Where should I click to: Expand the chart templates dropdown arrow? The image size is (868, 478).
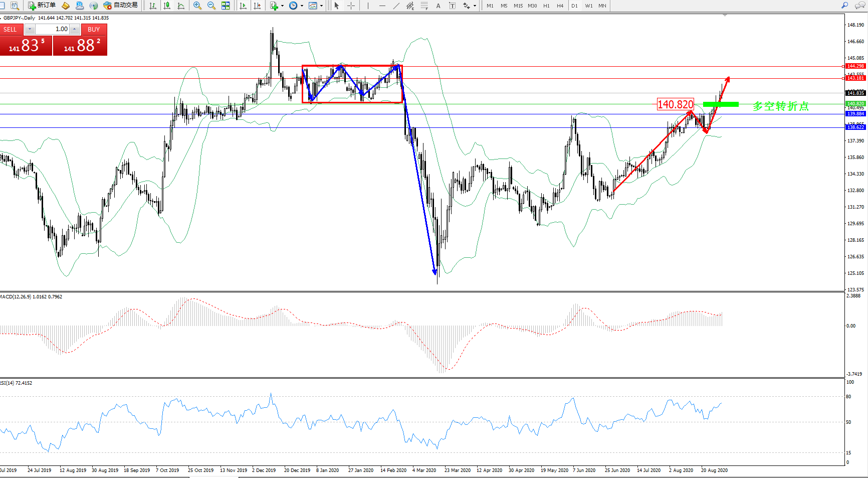tap(321, 6)
